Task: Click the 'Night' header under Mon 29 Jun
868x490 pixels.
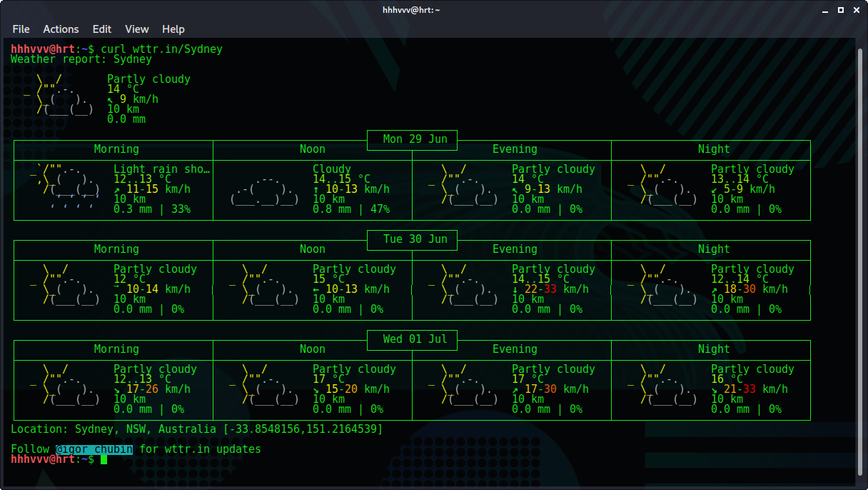Action: [714, 149]
